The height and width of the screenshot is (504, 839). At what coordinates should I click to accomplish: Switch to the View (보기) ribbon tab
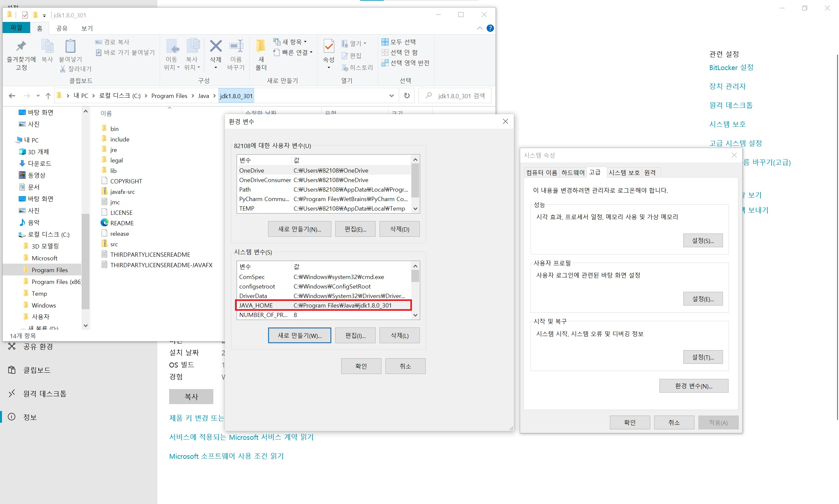click(x=87, y=28)
